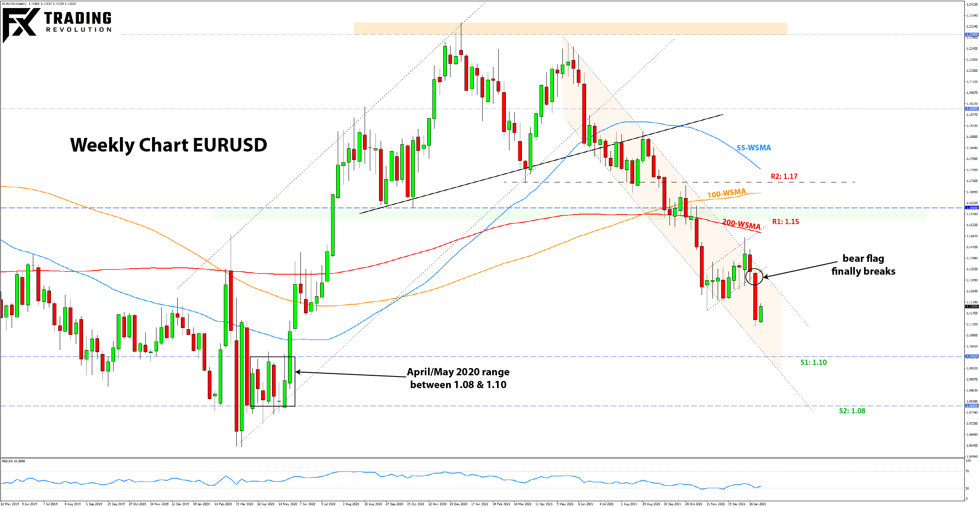Click the 1.10000 highlighted price level tag
The height and width of the screenshot is (508, 980).
pyautogui.click(x=972, y=356)
